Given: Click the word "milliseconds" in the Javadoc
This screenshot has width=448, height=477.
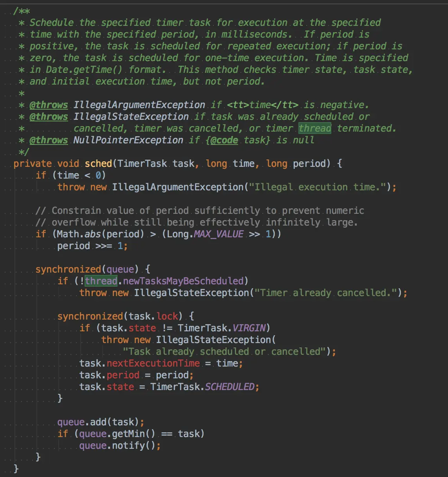Looking at the screenshot, I should click(x=255, y=34).
